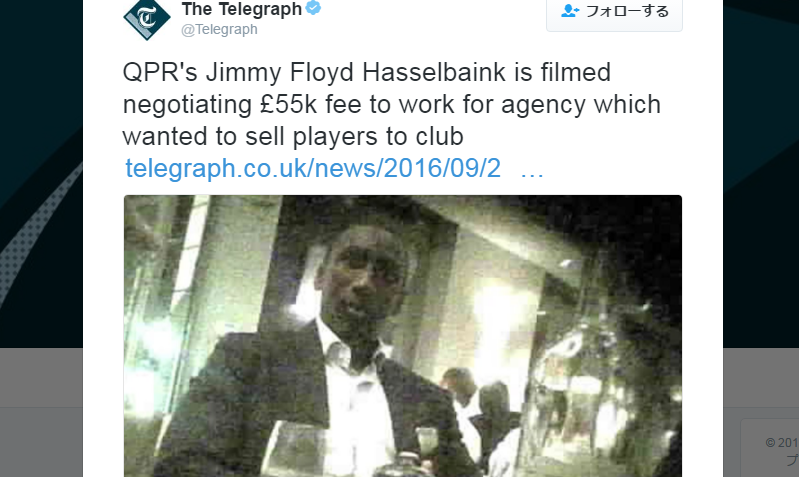Click the 'negotiating £55k fee' text line
799x477 pixels.
391,104
